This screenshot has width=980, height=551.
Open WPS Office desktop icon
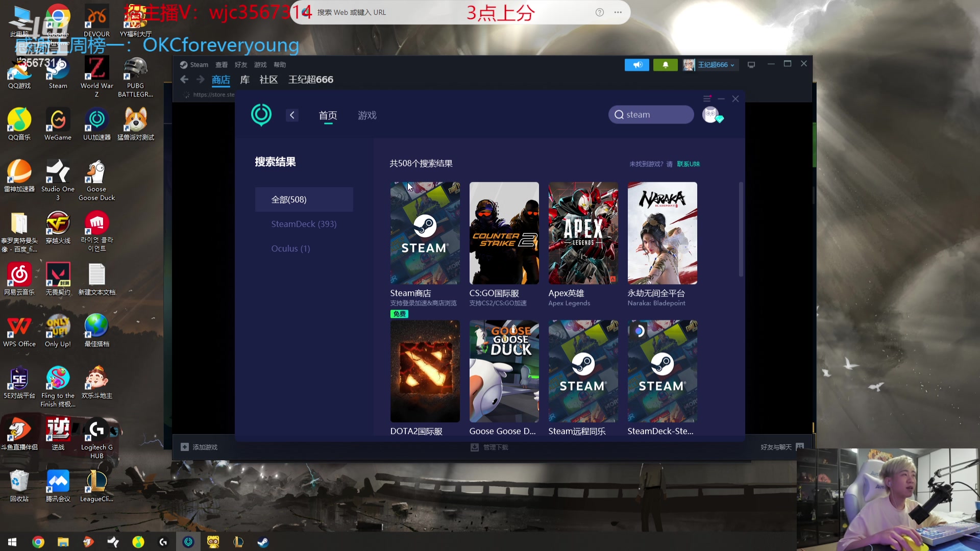[19, 331]
